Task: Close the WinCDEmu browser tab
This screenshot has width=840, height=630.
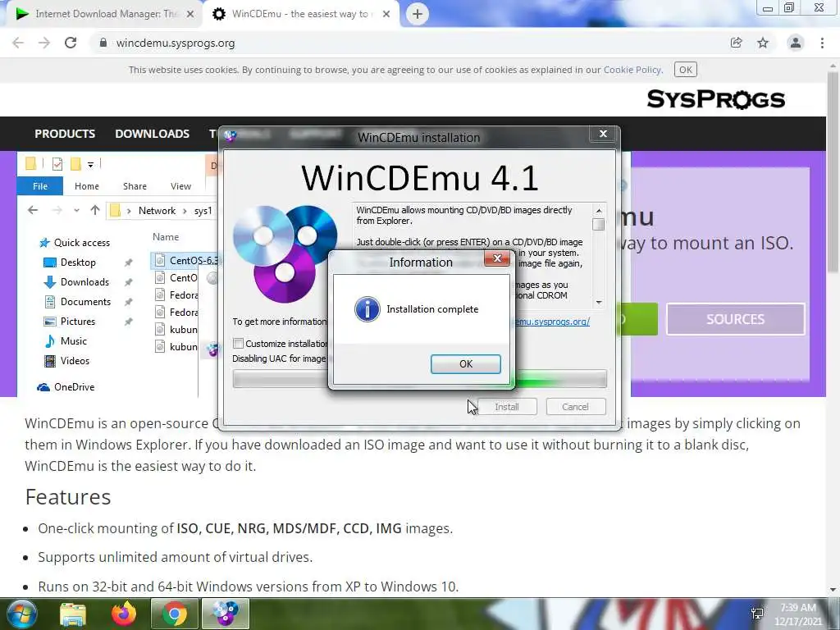Action: (x=386, y=14)
